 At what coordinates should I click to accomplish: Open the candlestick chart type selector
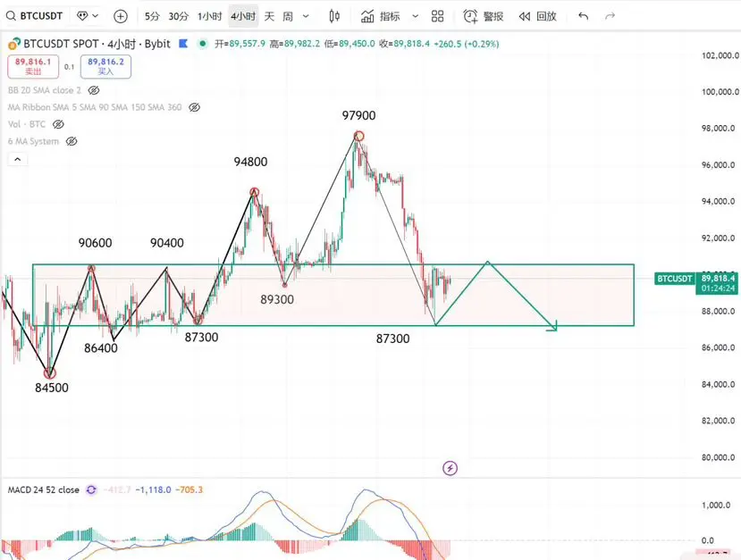[334, 17]
